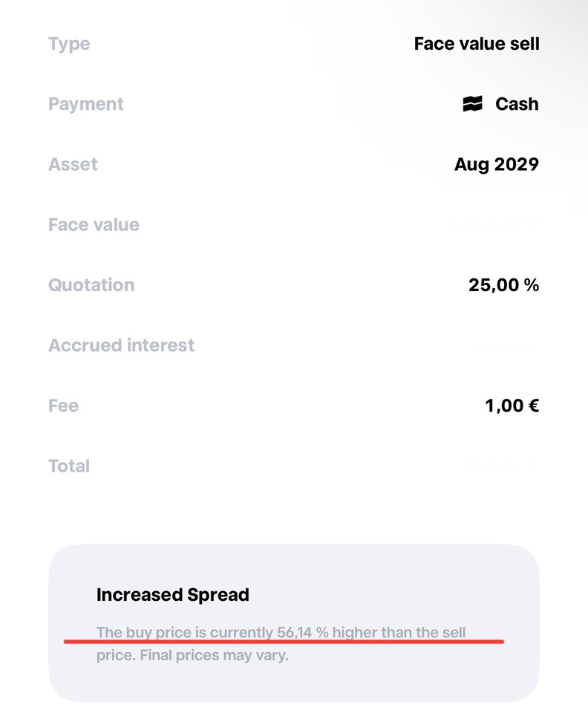Click the Face value row label
Screen dimensions: 588x713
[x=94, y=224]
